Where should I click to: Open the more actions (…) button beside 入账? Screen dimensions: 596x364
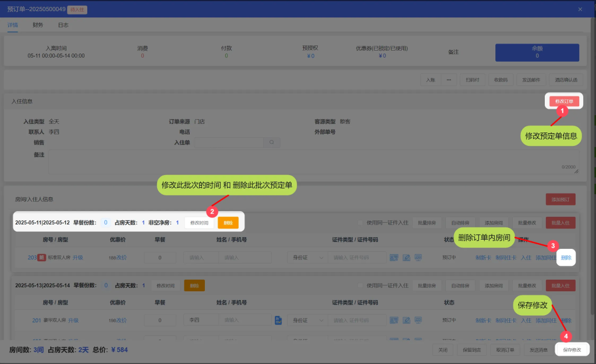click(x=448, y=80)
